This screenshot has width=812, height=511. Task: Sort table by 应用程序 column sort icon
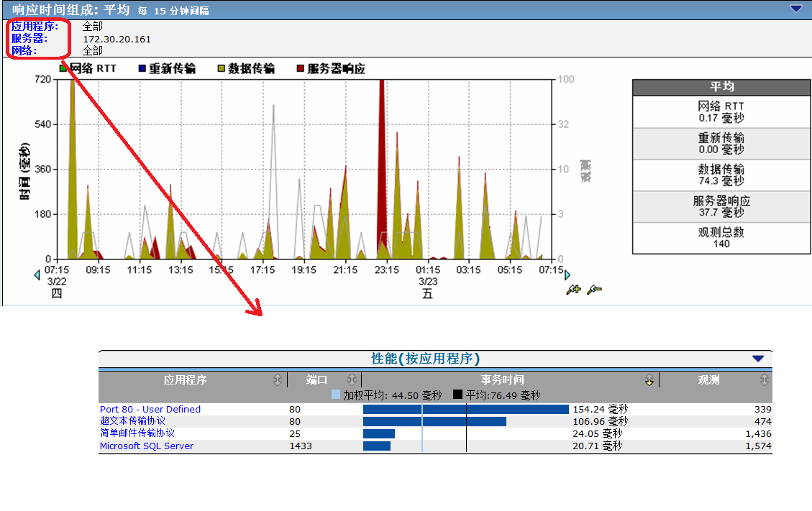click(278, 380)
